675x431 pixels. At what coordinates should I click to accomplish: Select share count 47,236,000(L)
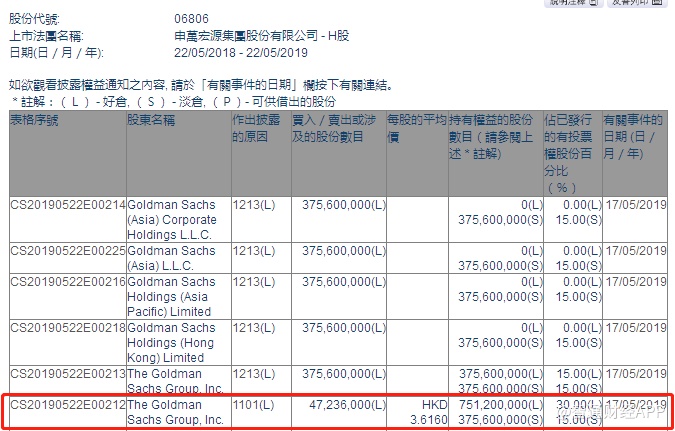(347, 405)
